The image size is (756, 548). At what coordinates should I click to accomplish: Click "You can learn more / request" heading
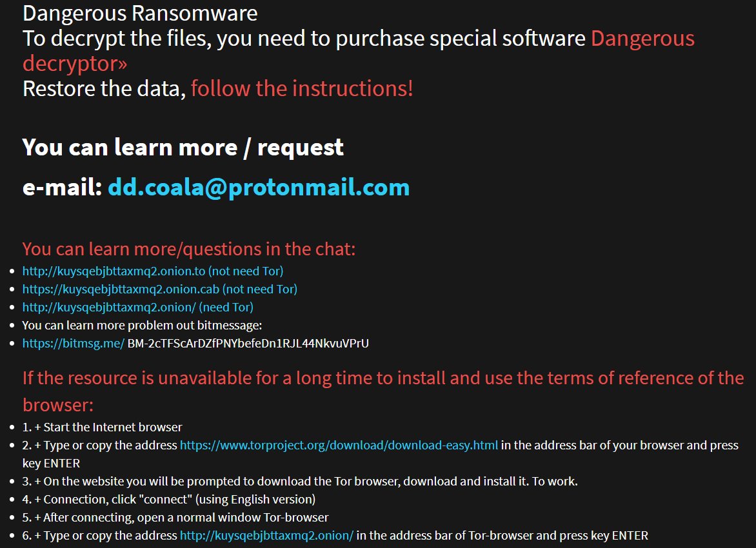point(183,147)
